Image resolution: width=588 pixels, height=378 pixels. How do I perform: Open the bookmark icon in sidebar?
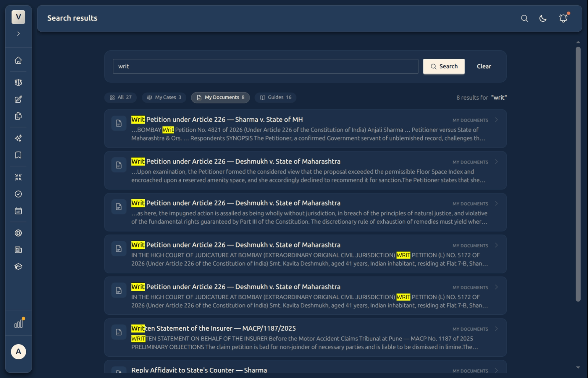[18, 155]
